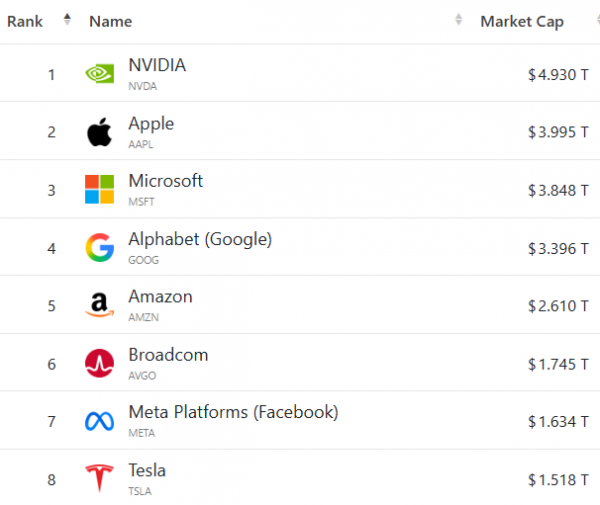Click the Meta logo icon
The width and height of the screenshot is (600, 505).
tap(100, 421)
